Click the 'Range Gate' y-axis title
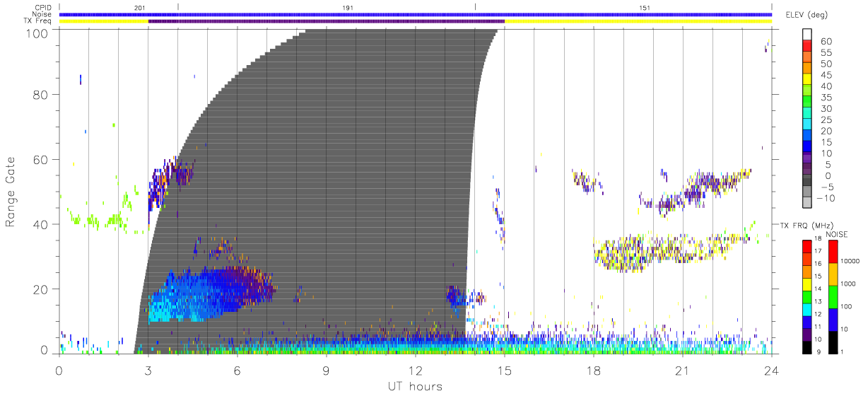Screen dimensions: 868x401 [11, 192]
